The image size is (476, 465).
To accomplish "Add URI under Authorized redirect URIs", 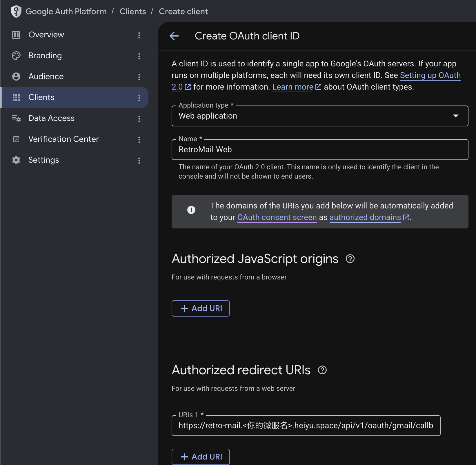I will (x=201, y=457).
